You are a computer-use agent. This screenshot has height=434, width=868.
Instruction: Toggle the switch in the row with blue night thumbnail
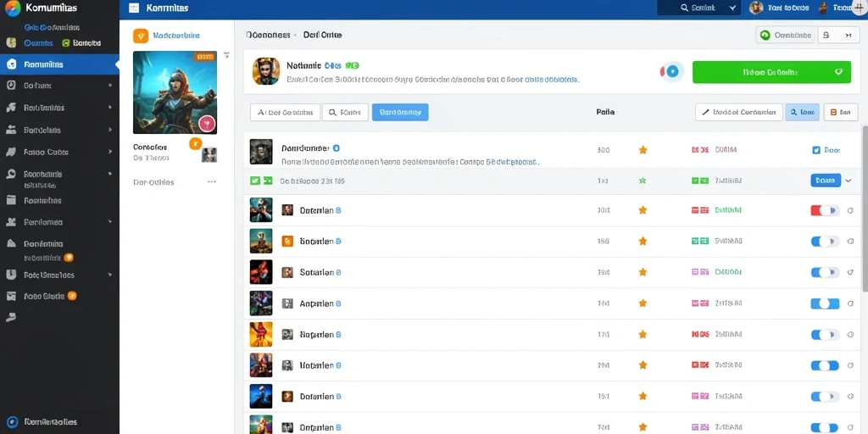coord(825,397)
